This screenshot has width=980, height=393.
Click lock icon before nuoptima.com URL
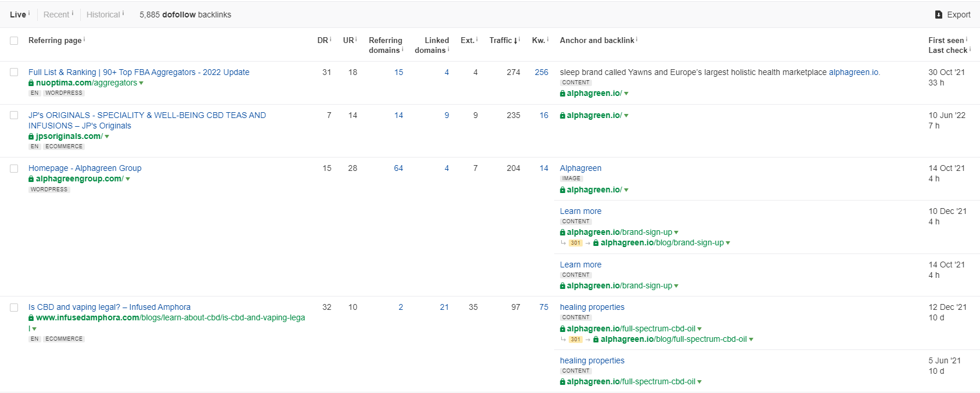pyautogui.click(x=31, y=83)
